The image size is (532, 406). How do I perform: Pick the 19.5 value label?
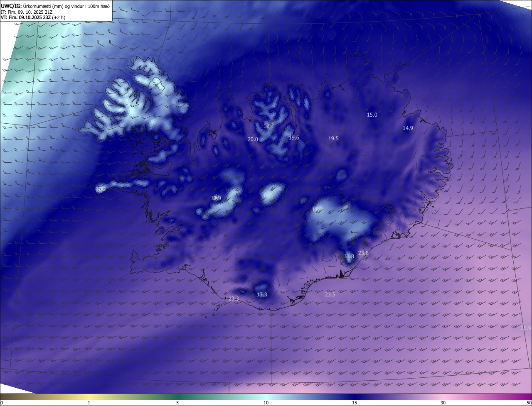333,139
